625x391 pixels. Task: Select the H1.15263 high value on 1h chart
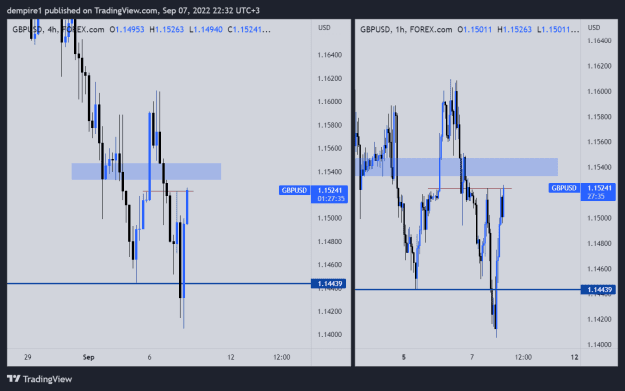514,29
